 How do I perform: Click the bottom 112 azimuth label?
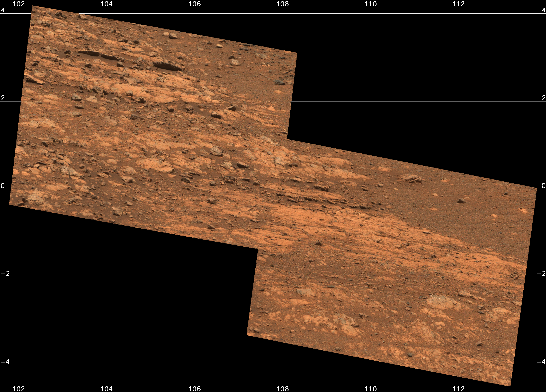[459, 388]
